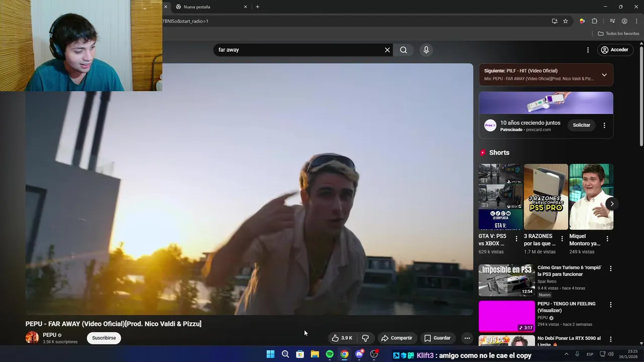Open ad options for prexcard sponsored card
Image resolution: width=644 pixels, height=362 pixels.
point(604,125)
